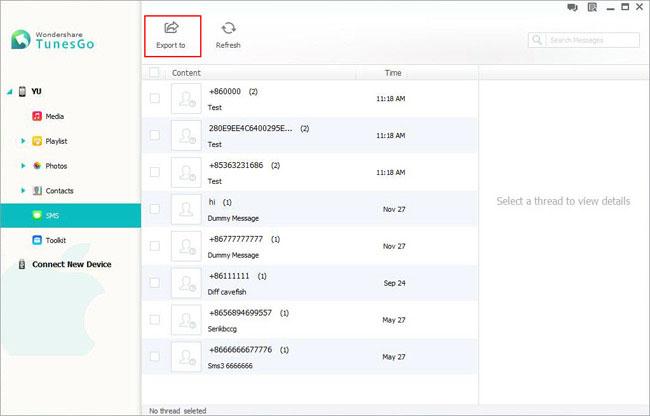Click avatar of the hi thread
This screenshot has width=650, height=416.
(x=186, y=209)
